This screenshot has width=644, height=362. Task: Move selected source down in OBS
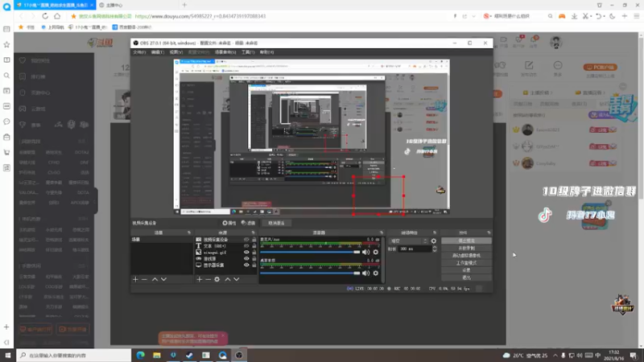237,279
